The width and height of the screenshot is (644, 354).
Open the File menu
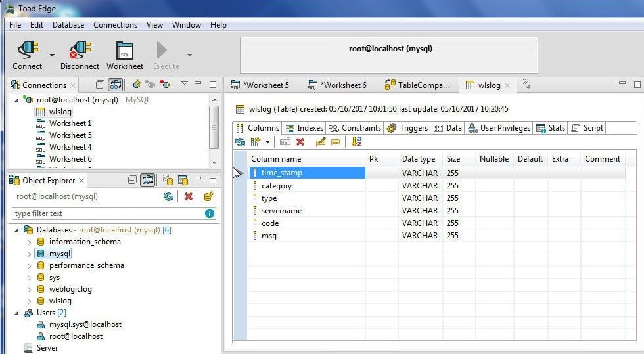coord(15,25)
